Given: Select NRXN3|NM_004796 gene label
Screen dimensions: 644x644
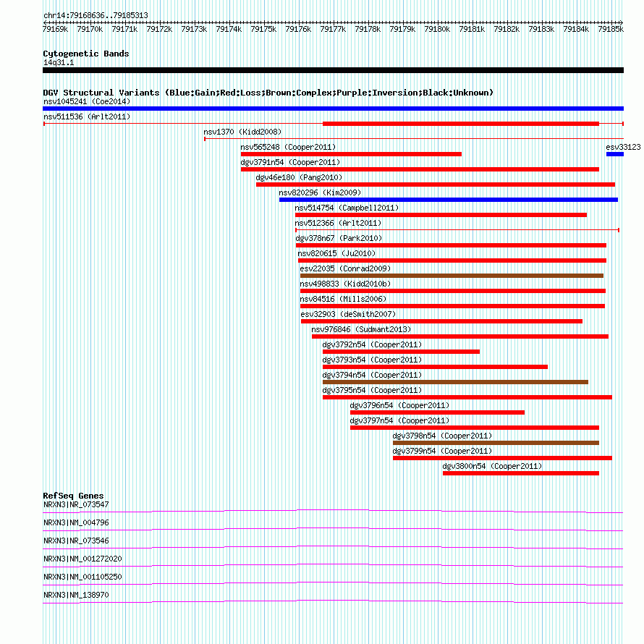Looking at the screenshot, I should coord(76,523).
